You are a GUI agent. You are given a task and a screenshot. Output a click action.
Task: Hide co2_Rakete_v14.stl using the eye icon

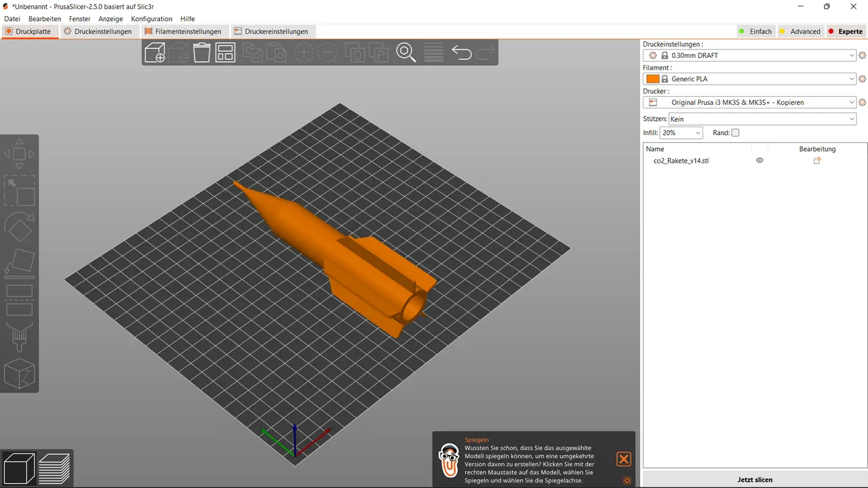[x=759, y=161]
